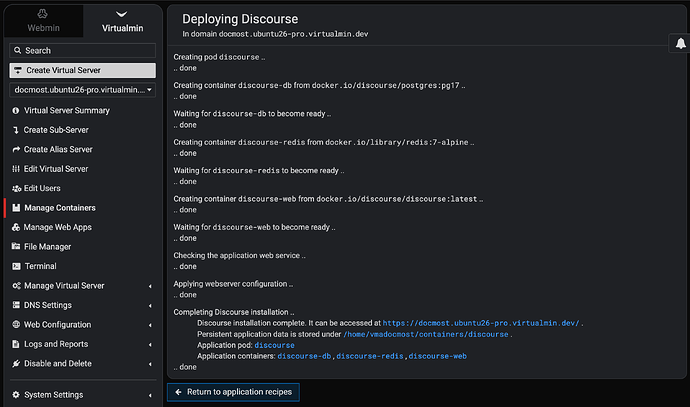This screenshot has height=407, width=690.
Task: Click the Webmin logo icon
Action: point(43,14)
